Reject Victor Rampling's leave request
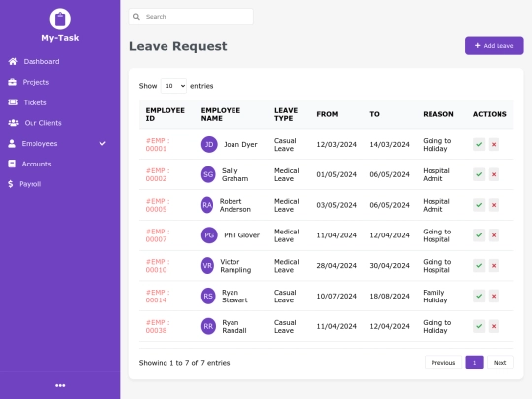The width and height of the screenshot is (532, 399). (x=494, y=266)
